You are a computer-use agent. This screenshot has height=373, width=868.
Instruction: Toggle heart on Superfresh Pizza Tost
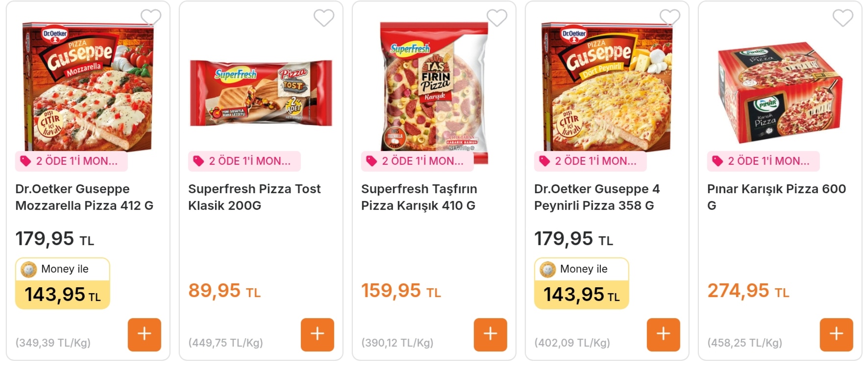pyautogui.click(x=323, y=18)
